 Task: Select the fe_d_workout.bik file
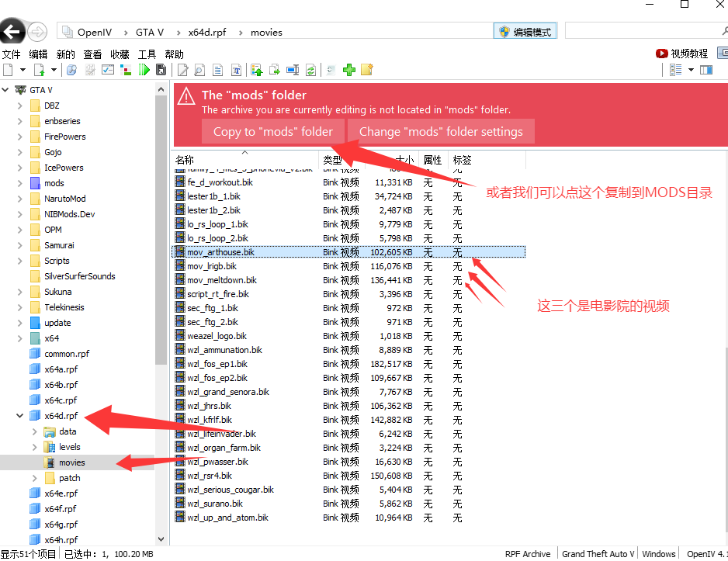click(x=220, y=182)
